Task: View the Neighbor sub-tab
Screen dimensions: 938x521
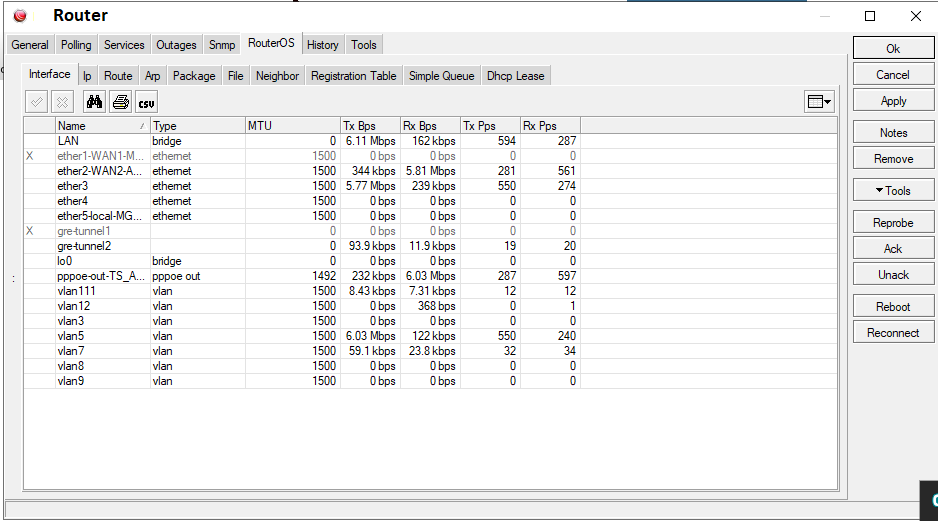Action: [277, 76]
